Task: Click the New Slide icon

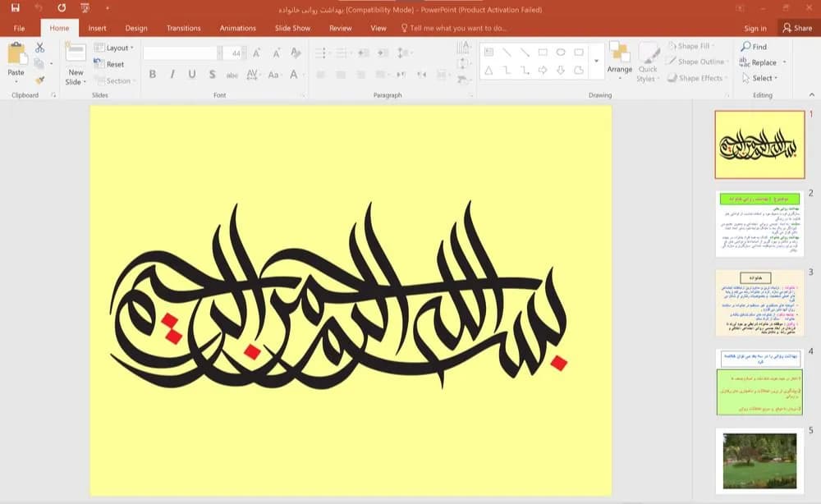Action: [76, 53]
